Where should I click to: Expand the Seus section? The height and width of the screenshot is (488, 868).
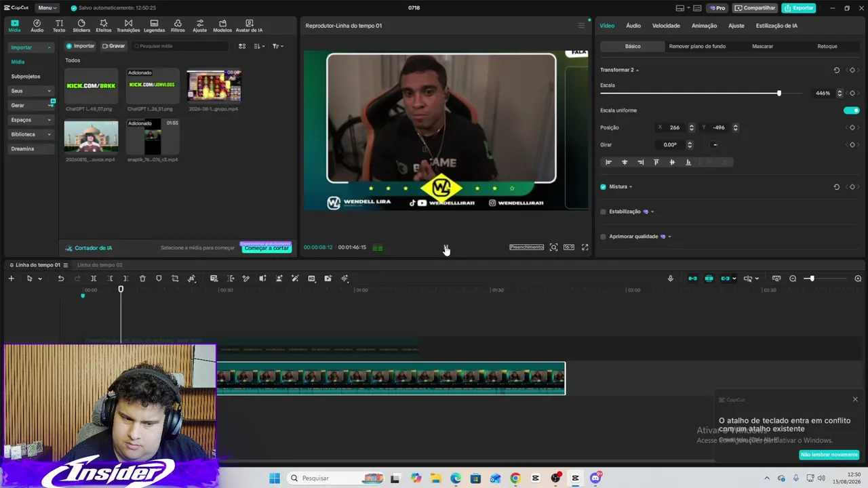[x=31, y=91]
